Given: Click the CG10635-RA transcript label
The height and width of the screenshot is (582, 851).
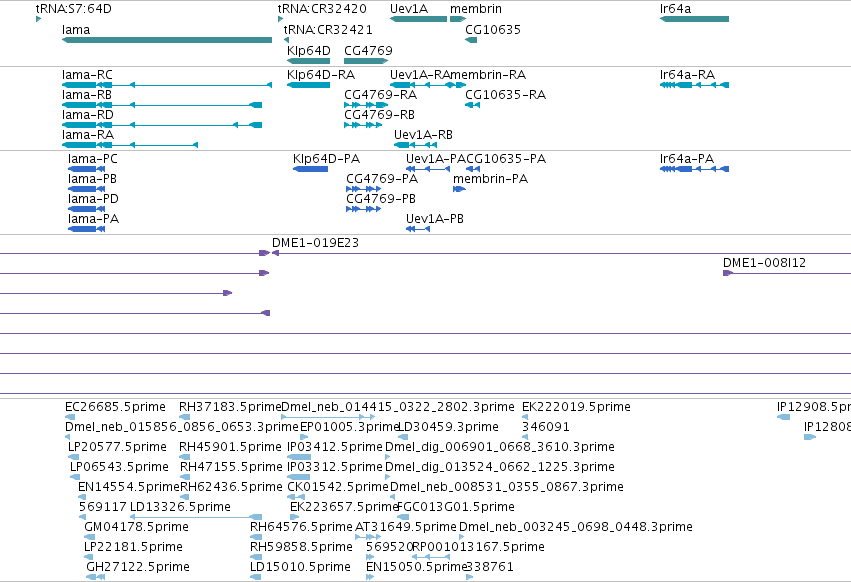Looking at the screenshot, I should [505, 94].
